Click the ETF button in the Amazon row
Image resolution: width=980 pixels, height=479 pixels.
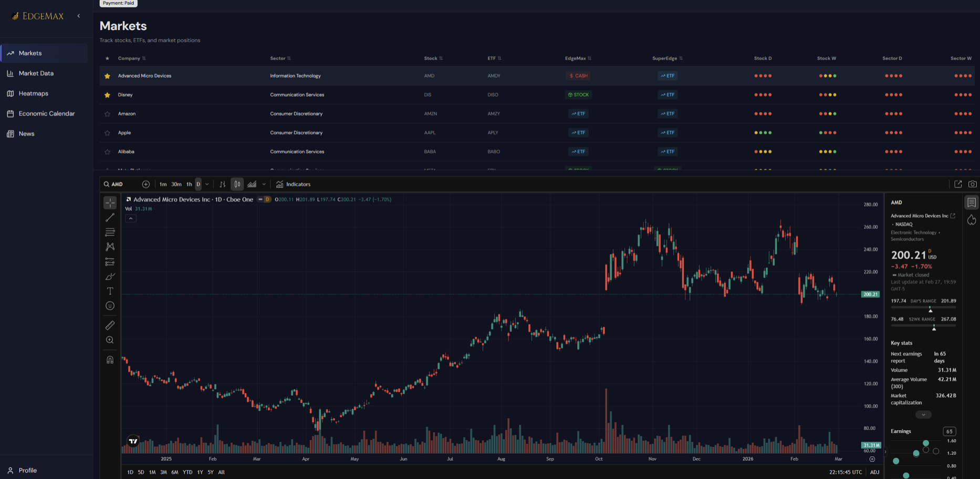click(x=578, y=113)
